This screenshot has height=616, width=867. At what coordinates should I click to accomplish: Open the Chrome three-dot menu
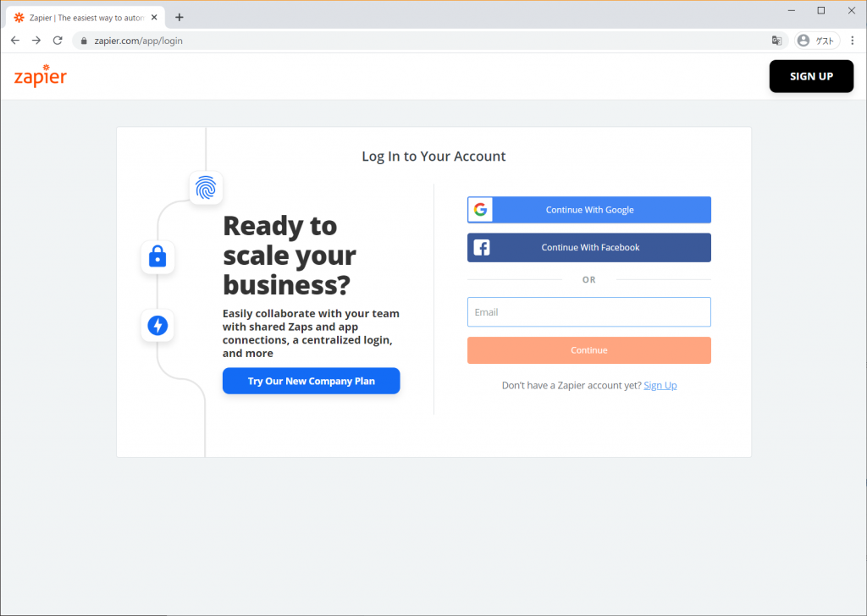(853, 41)
